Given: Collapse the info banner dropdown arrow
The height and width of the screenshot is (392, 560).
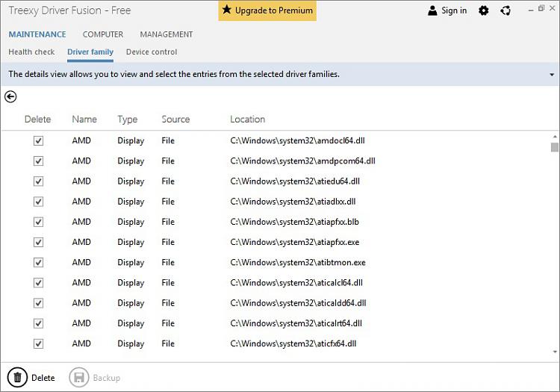Looking at the screenshot, I should 552,75.
